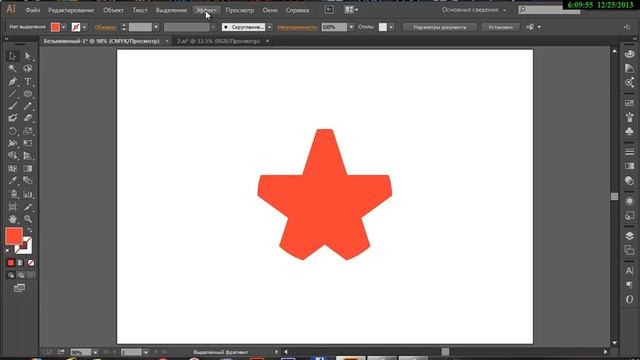Set paint mode to Gradient
The image size is (640, 360).
click(21, 263)
